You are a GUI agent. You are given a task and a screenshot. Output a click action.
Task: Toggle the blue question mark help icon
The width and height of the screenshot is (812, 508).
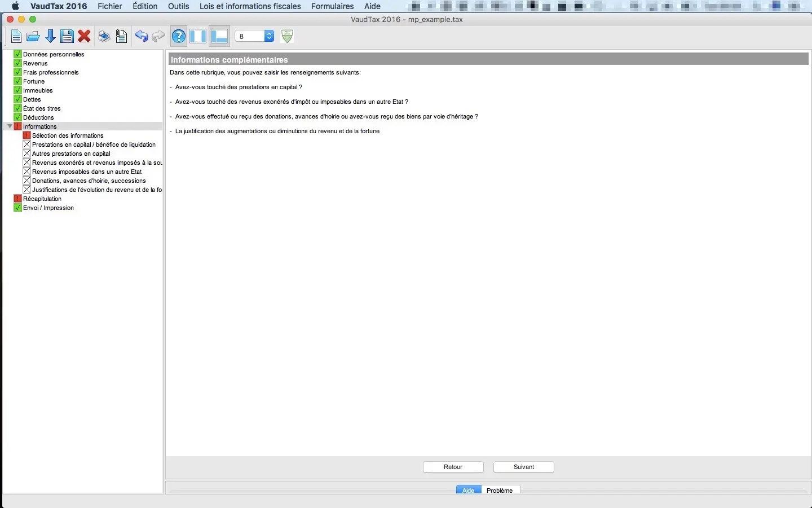click(x=179, y=37)
